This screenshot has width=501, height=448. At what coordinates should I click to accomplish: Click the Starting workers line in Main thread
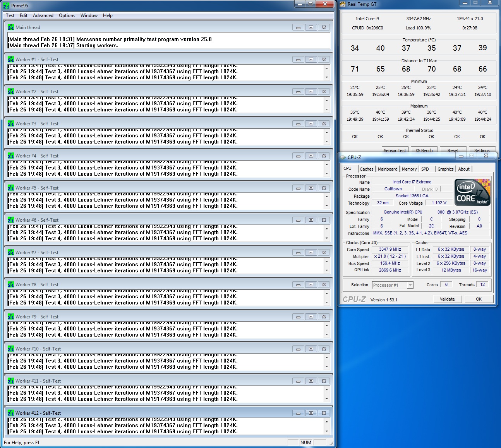pyautogui.click(x=63, y=46)
